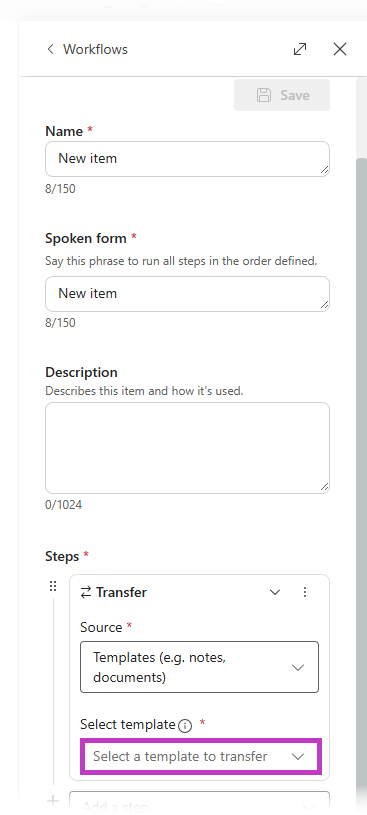Click into the Spoken form text field
The width and height of the screenshot is (367, 815).
tap(187, 294)
